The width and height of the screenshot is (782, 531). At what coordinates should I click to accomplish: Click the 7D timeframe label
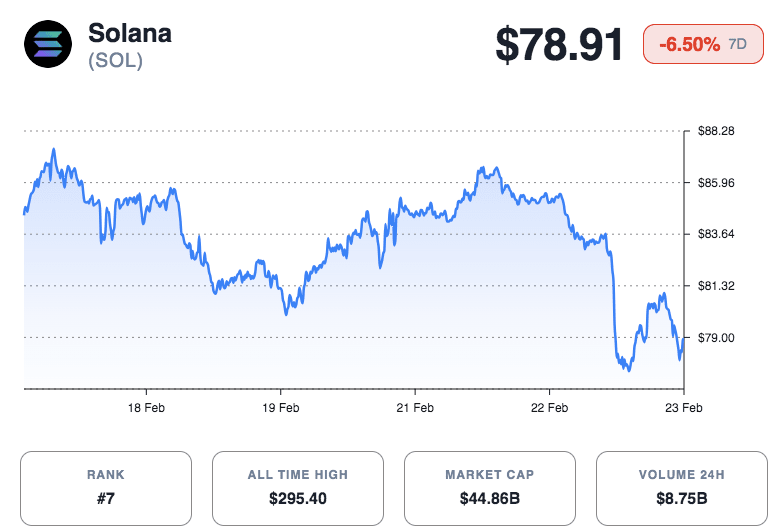point(738,44)
